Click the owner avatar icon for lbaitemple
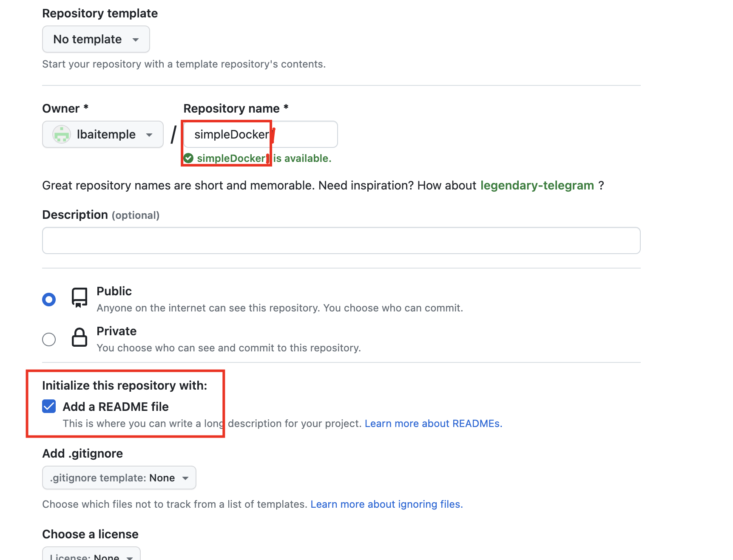Viewport: 733px width, 560px height. (x=62, y=135)
